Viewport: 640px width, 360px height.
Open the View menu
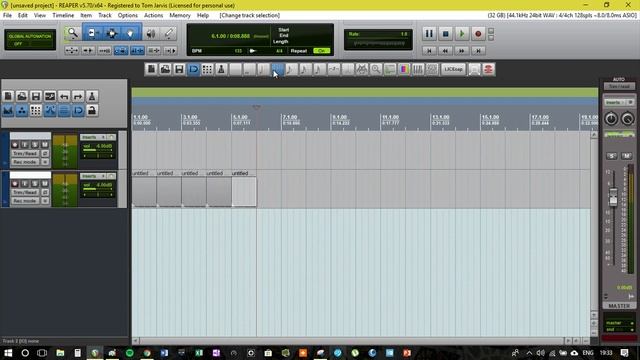(x=40, y=15)
